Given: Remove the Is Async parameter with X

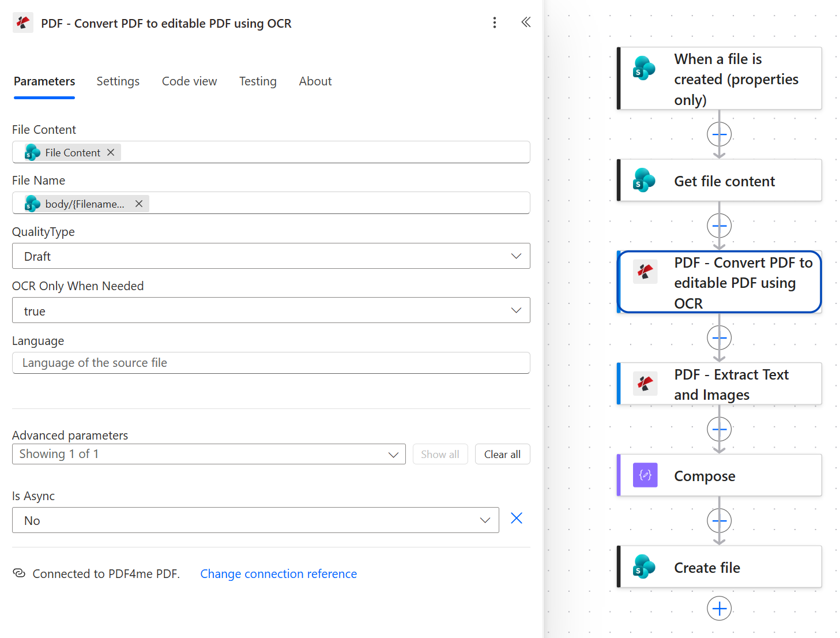Looking at the screenshot, I should point(517,518).
